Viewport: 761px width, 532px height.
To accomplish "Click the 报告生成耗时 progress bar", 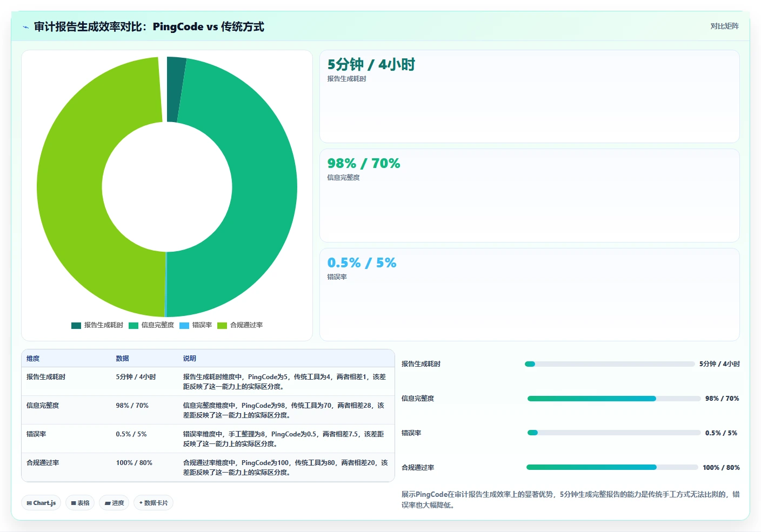I will click(610, 364).
